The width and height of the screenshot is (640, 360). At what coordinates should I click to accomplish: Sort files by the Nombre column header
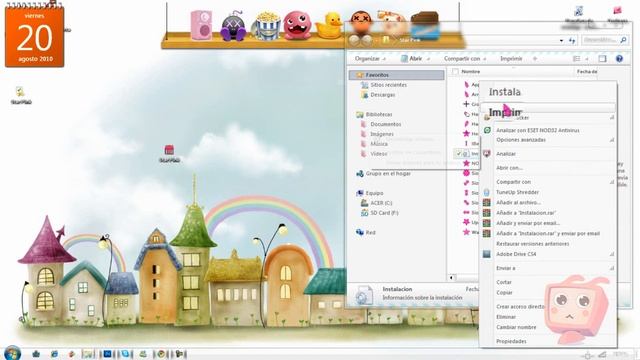tap(470, 71)
